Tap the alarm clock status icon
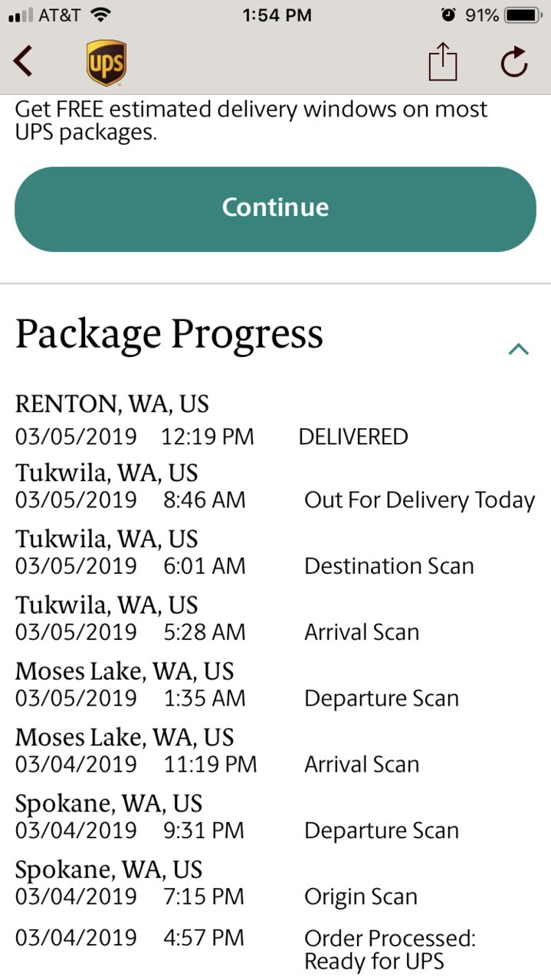551x980 pixels. tap(448, 15)
